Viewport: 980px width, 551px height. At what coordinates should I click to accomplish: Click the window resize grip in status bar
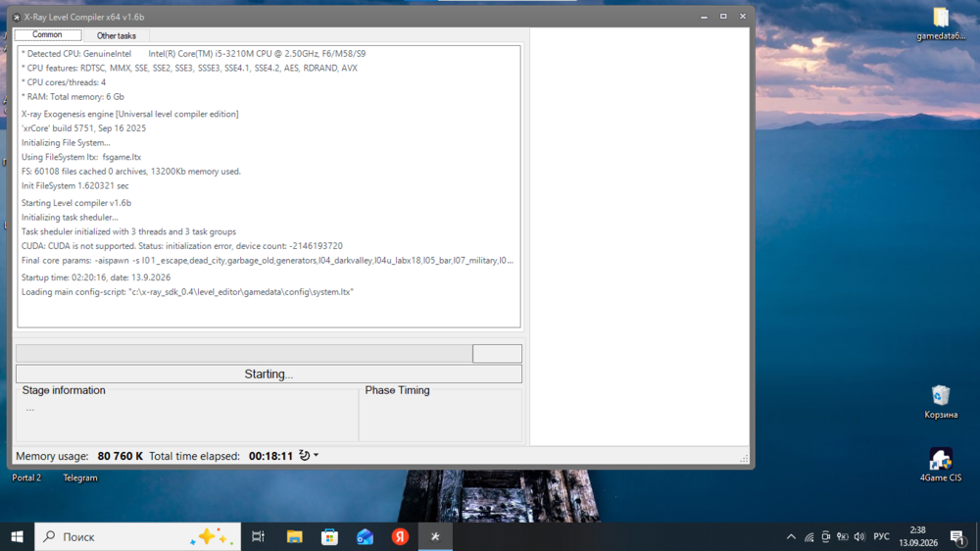pyautogui.click(x=744, y=459)
